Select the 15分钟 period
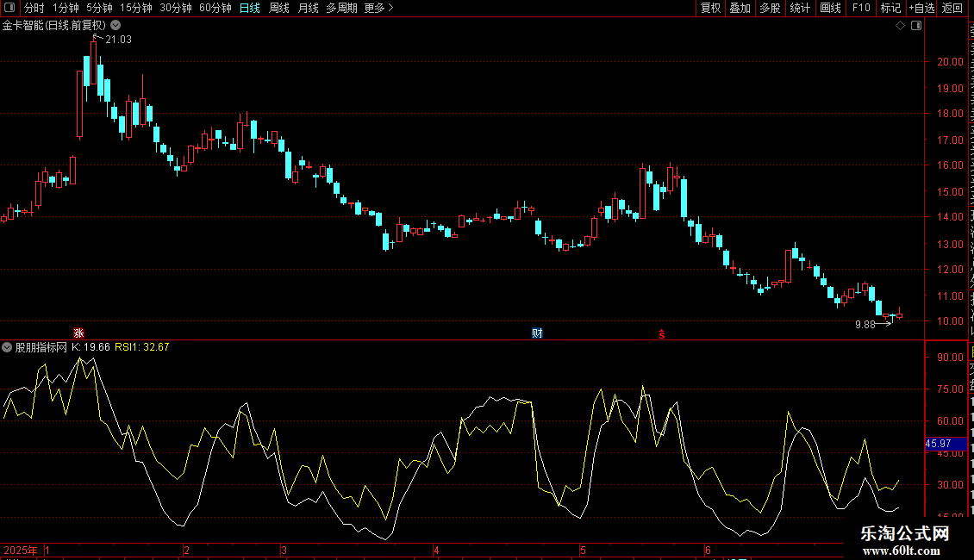The width and height of the screenshot is (974, 560). (136, 8)
